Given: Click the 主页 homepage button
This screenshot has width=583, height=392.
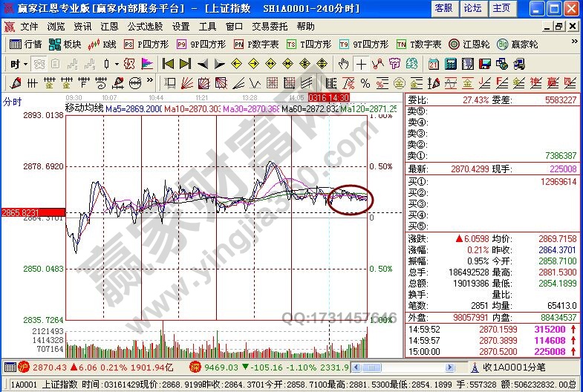Looking at the screenshot, I should click(x=501, y=7).
